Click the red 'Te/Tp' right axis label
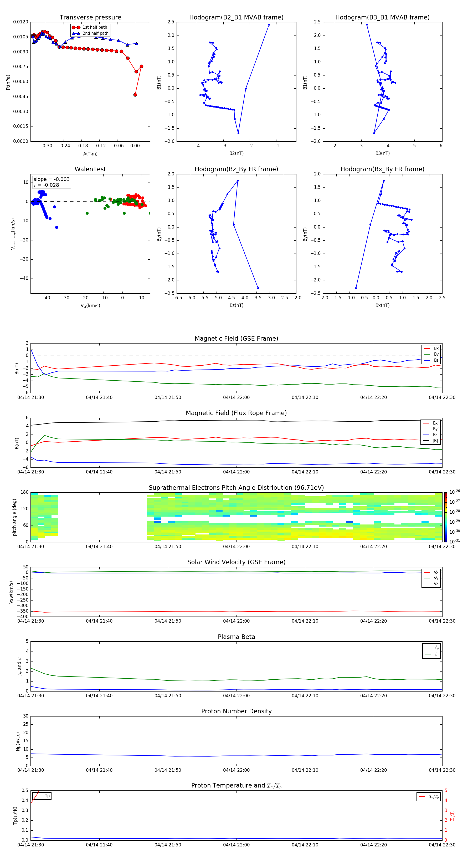The width and height of the screenshot is (473, 868). tap(453, 815)
